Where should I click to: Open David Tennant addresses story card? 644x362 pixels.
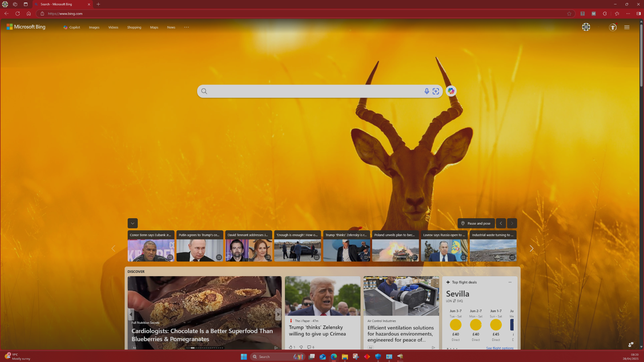(249, 246)
